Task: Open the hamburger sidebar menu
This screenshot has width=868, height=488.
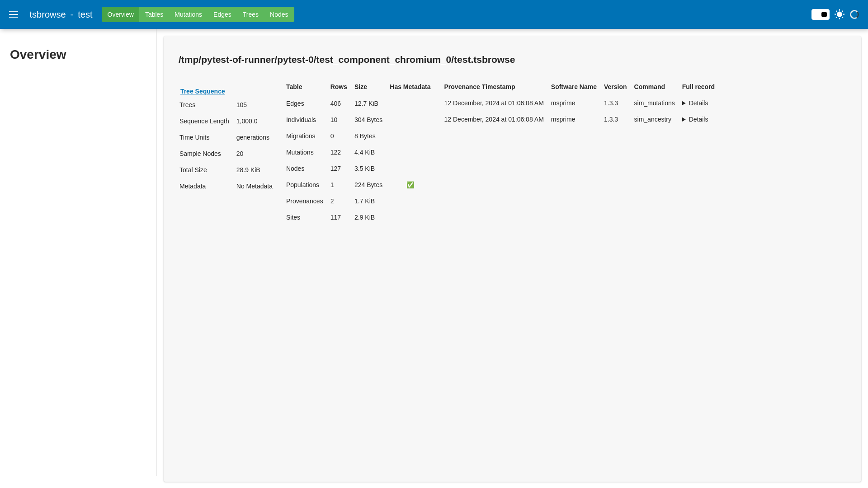Action: [14, 14]
